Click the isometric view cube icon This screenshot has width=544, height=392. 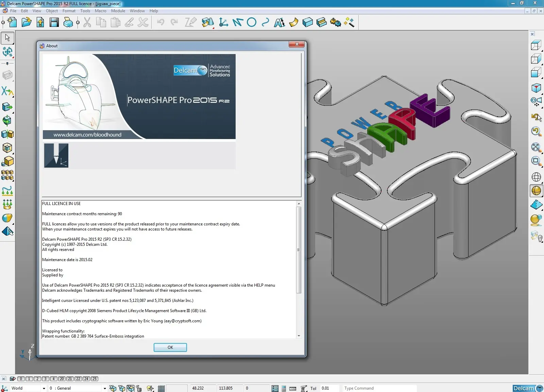coord(536,88)
